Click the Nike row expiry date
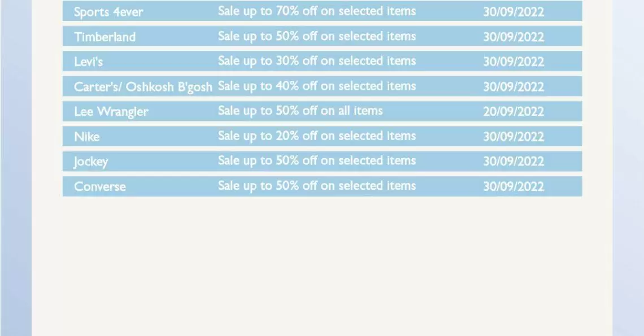The image size is (644, 336). click(x=514, y=136)
